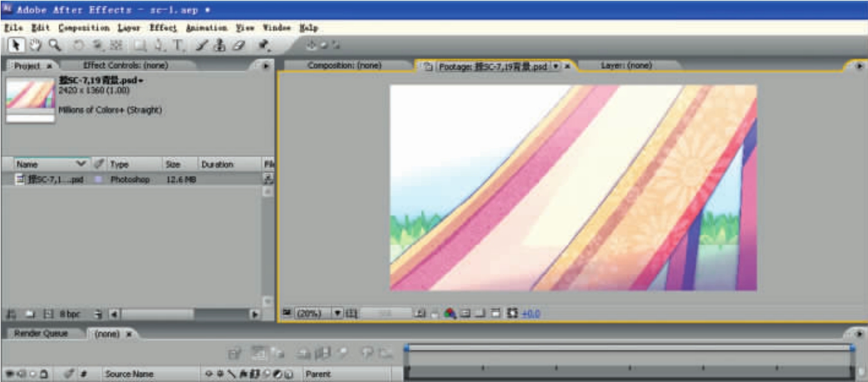The image size is (868, 382).
Task: Select the Zoom magnifier tool
Action: 55,45
